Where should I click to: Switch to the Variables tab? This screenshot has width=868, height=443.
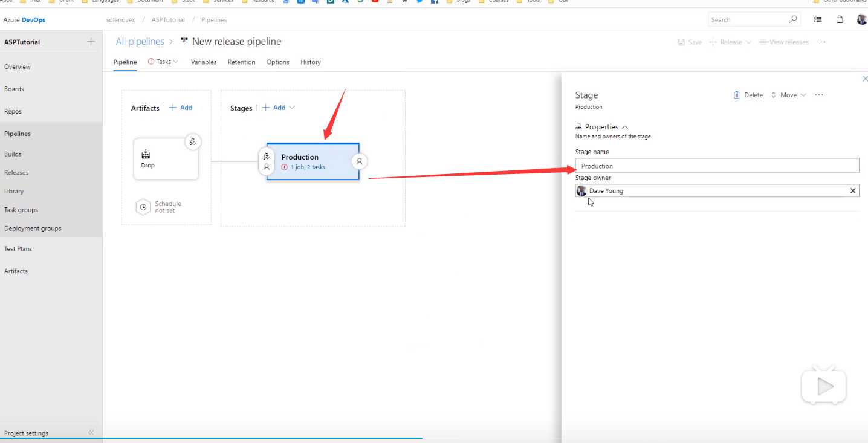tap(204, 62)
